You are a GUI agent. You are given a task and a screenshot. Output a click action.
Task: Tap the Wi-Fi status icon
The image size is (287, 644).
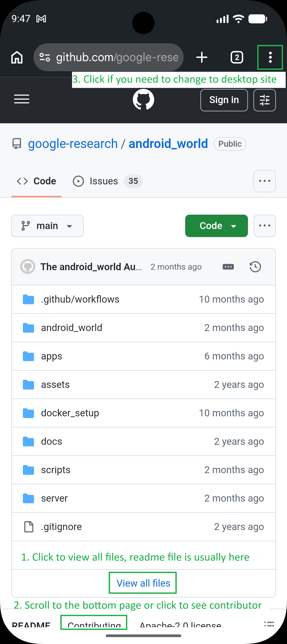238,19
